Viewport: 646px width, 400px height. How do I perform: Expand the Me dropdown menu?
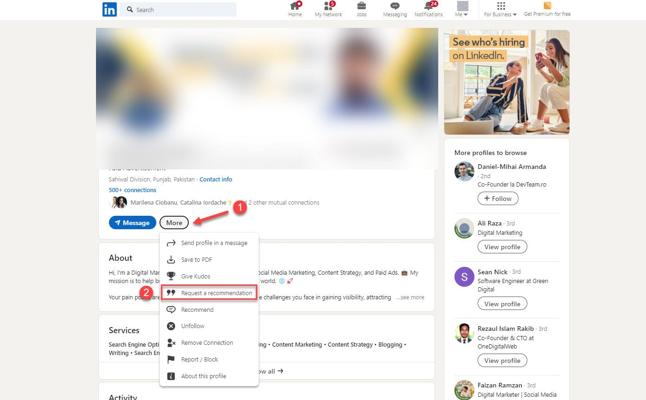tap(462, 9)
